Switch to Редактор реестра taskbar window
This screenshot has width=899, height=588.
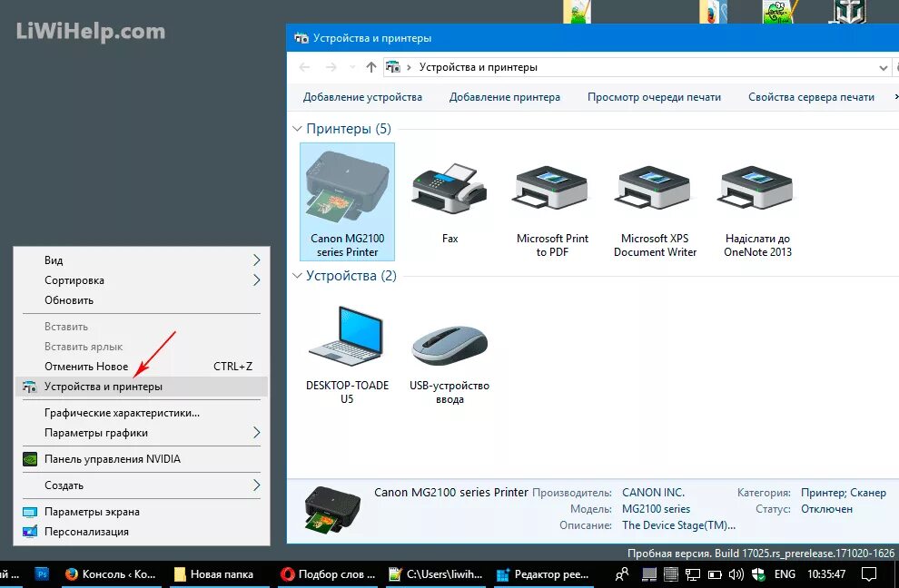coord(543,574)
